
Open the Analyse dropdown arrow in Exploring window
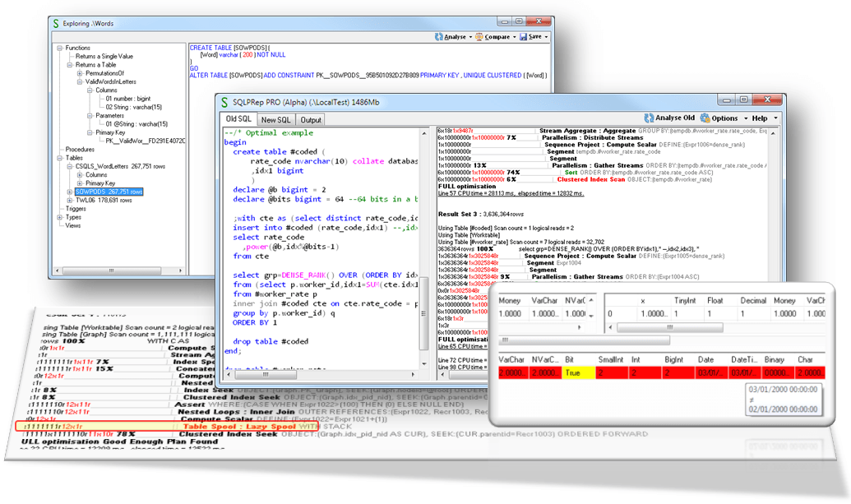point(470,38)
